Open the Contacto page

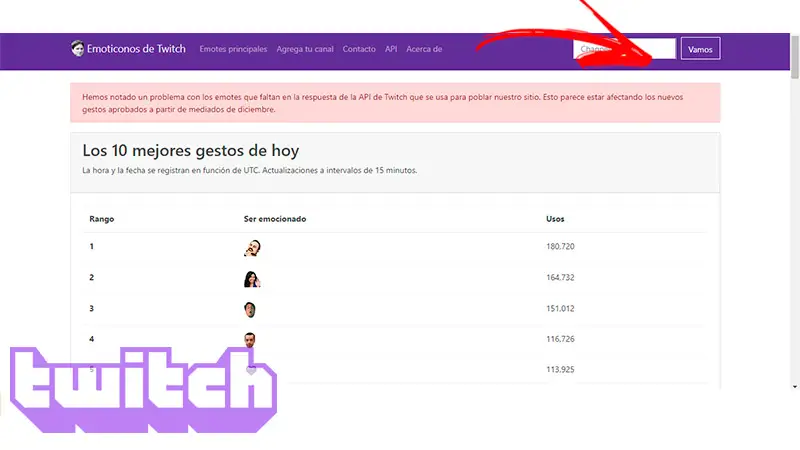click(359, 49)
